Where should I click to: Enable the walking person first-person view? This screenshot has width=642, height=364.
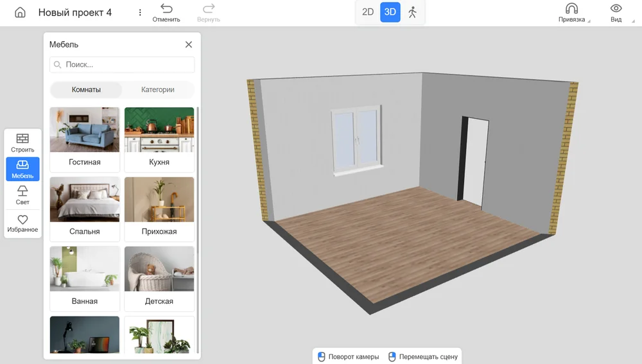[412, 12]
